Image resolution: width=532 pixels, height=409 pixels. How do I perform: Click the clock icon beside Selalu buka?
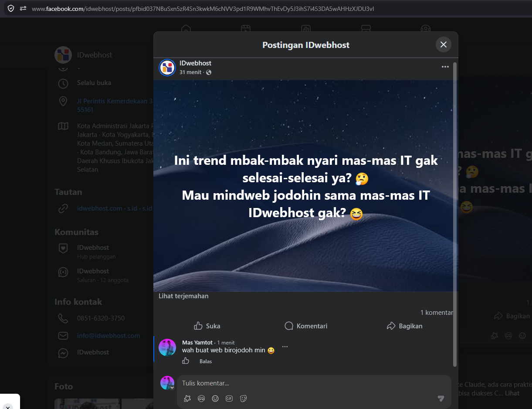pos(63,83)
